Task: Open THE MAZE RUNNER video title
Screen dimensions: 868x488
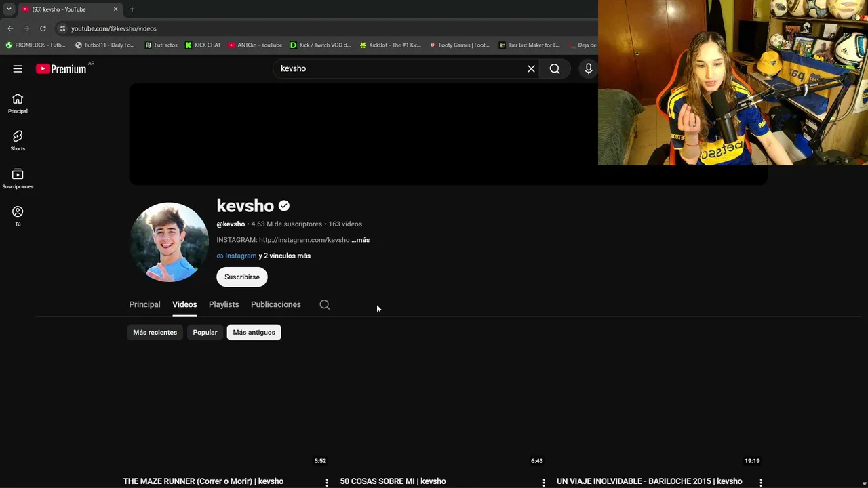Action: (x=203, y=481)
